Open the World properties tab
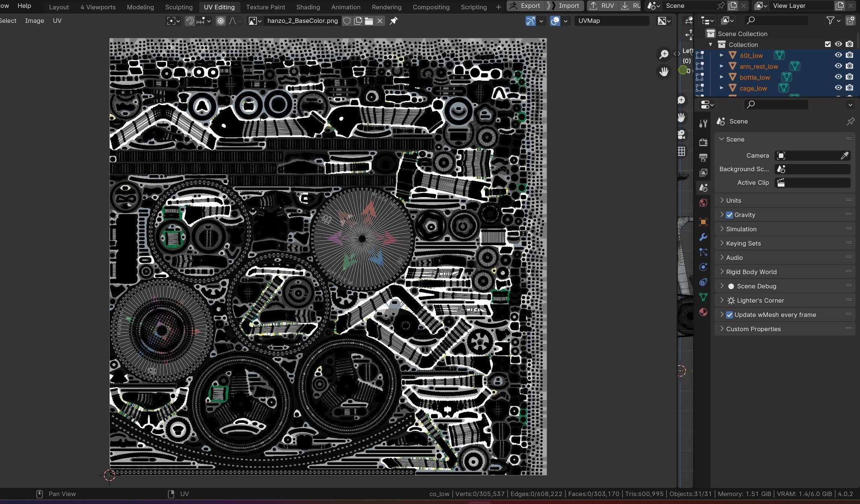The width and height of the screenshot is (860, 504). pos(703,203)
